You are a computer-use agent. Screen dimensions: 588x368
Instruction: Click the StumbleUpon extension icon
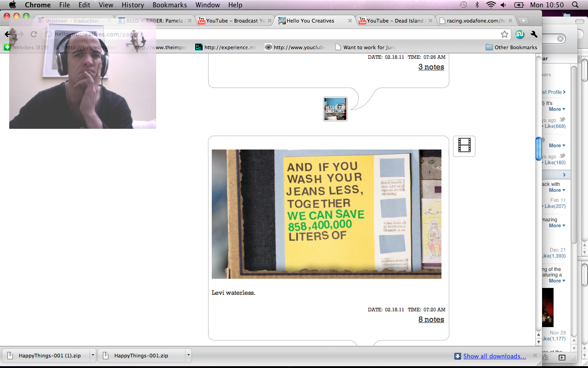click(520, 34)
